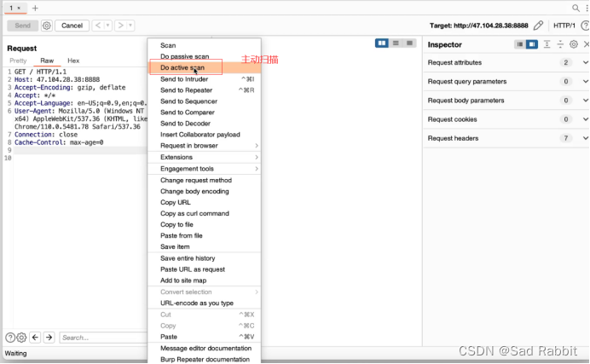The image size is (590, 364).
Task: Open the back history dropdown arrow
Action: [107, 26]
